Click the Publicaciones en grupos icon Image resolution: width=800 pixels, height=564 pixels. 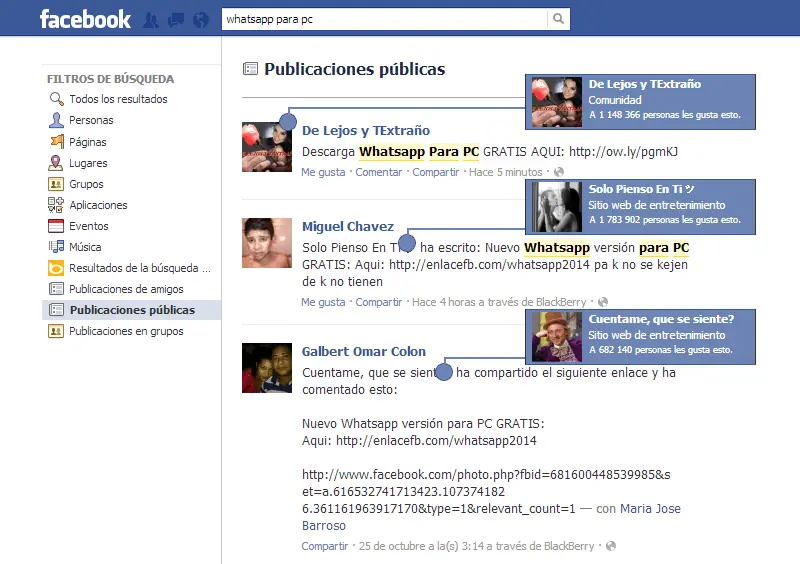coord(56,331)
